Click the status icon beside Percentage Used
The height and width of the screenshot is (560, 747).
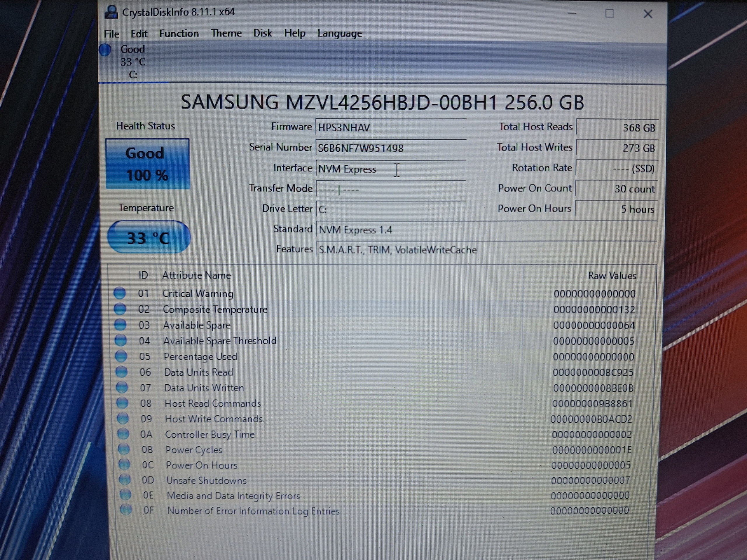pos(121,356)
